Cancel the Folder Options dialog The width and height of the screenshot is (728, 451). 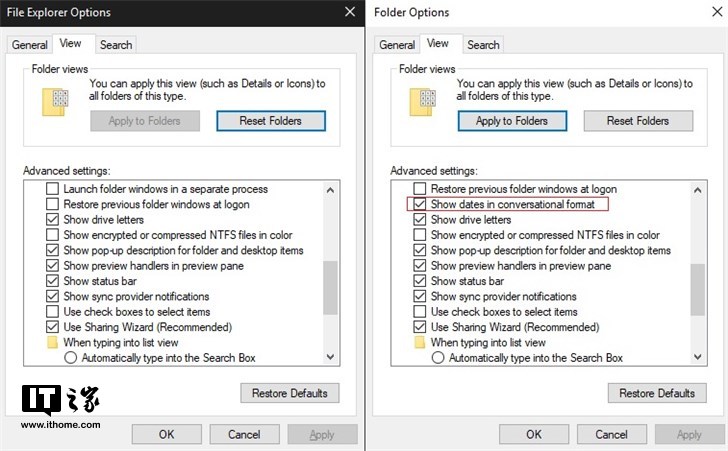pos(611,434)
